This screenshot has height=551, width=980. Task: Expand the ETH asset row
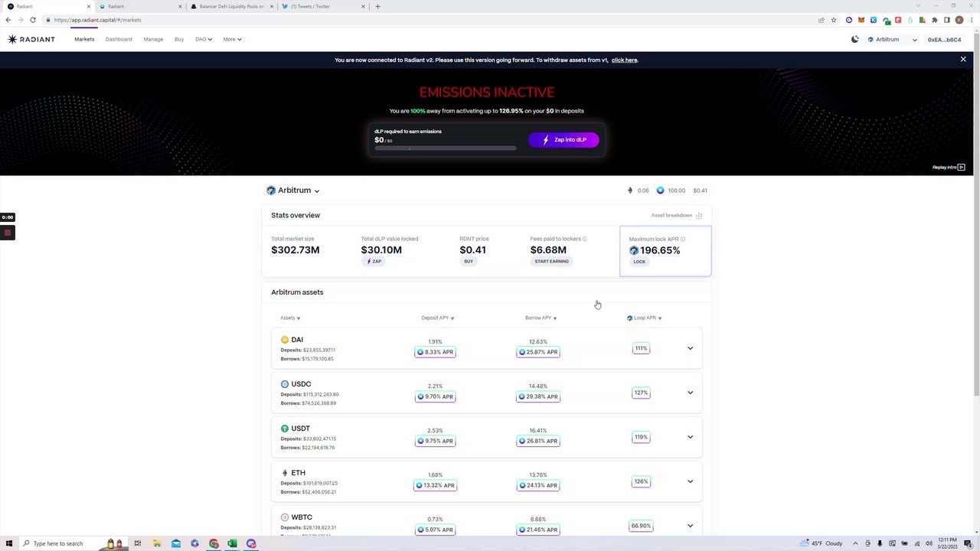click(690, 481)
